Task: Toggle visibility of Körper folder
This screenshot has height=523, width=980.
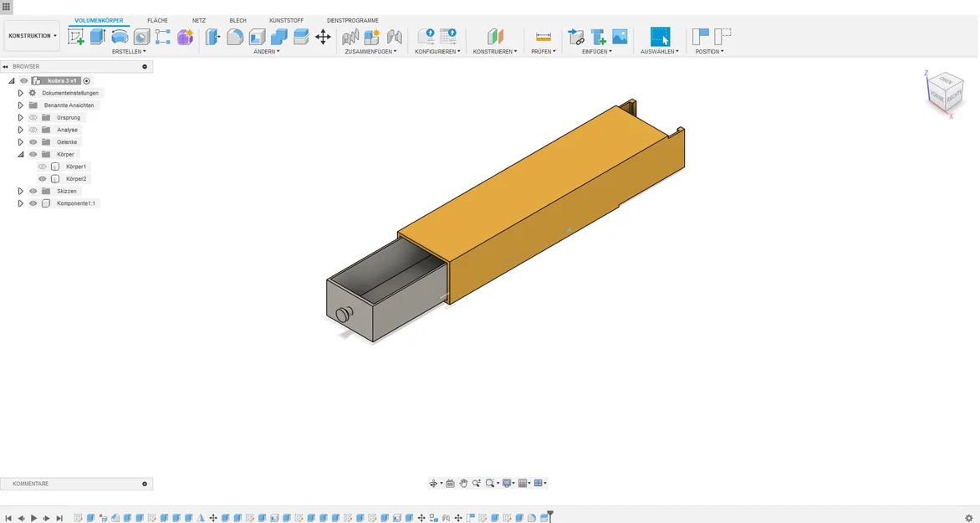Action: pyautogui.click(x=33, y=155)
